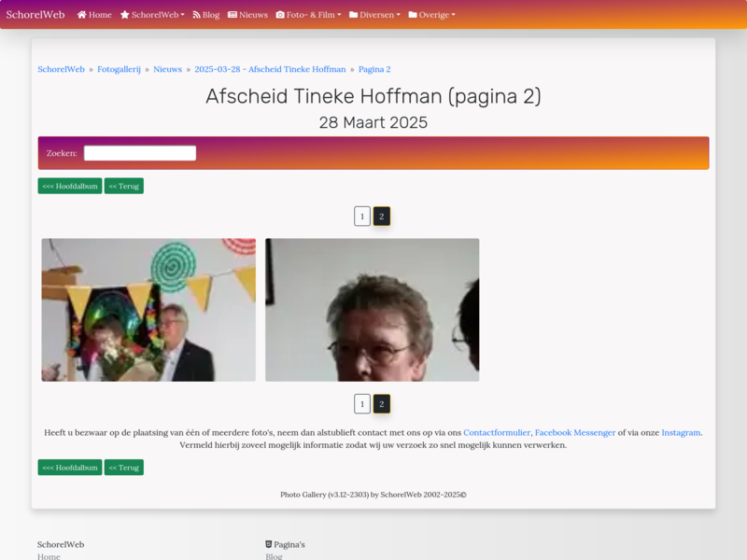747x560 pixels.
Task: Click the star icon beside SchorelWeb menu
Action: pyautogui.click(x=125, y=15)
